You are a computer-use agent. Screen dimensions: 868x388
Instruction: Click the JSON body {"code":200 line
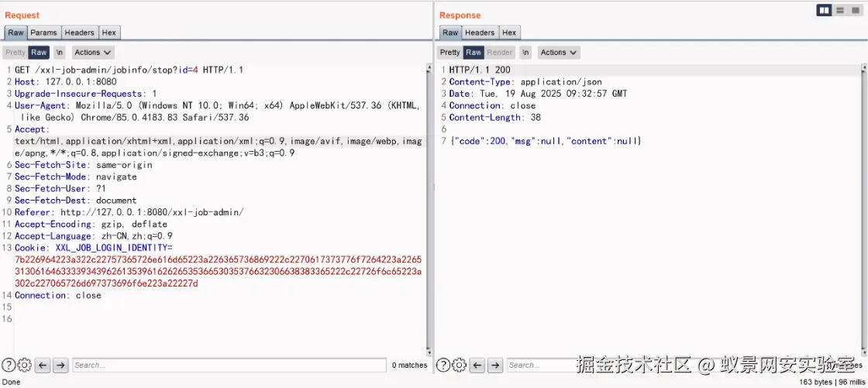click(546, 141)
